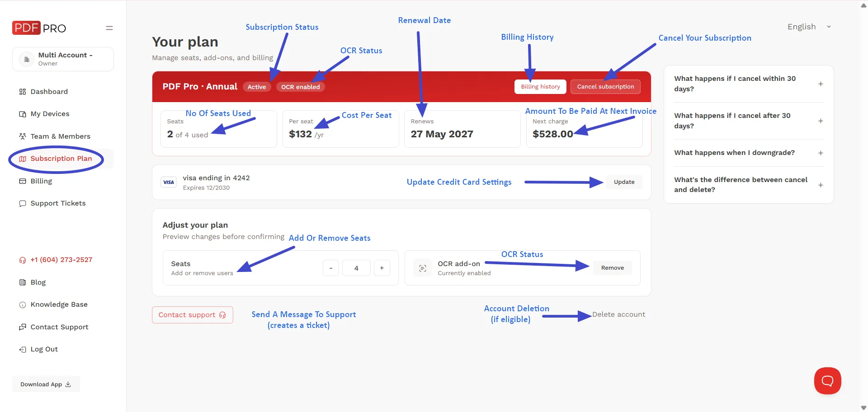Viewport: 868px width, 412px height.
Task: Click Cancel subscription button
Action: pos(605,87)
